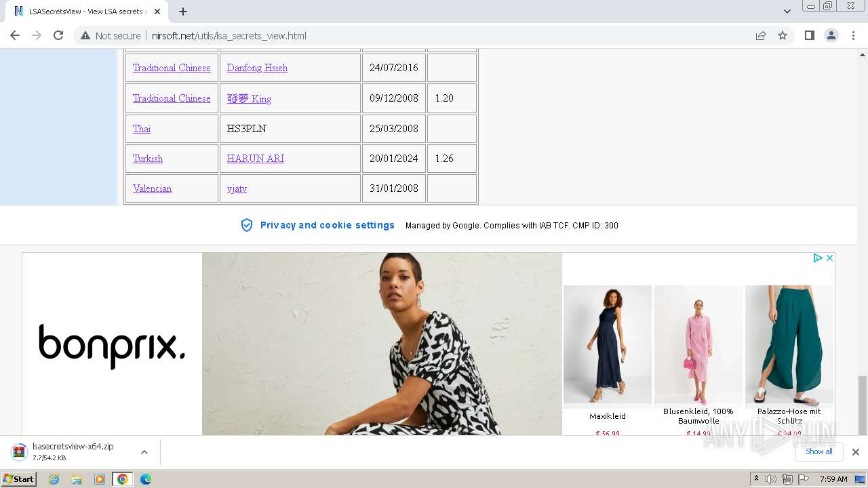Viewport: 868px width, 488px height.
Task: Select the LSASecretsView browser tab
Action: click(x=87, y=12)
